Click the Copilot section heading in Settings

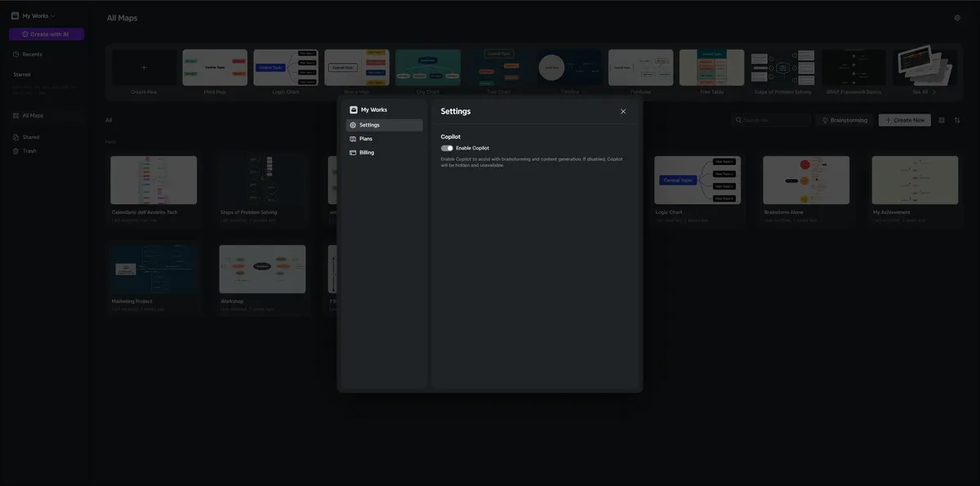pos(451,136)
